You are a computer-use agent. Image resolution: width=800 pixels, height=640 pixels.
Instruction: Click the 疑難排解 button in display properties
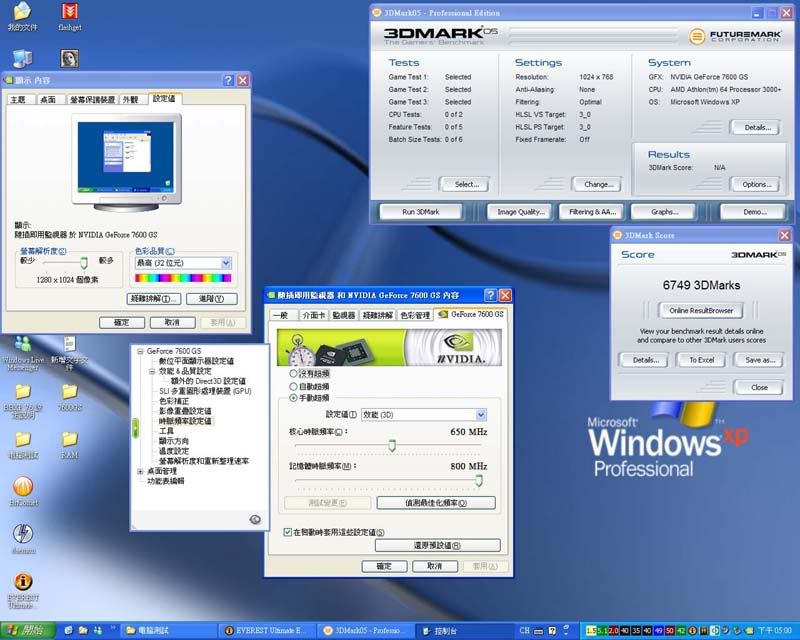point(154,299)
